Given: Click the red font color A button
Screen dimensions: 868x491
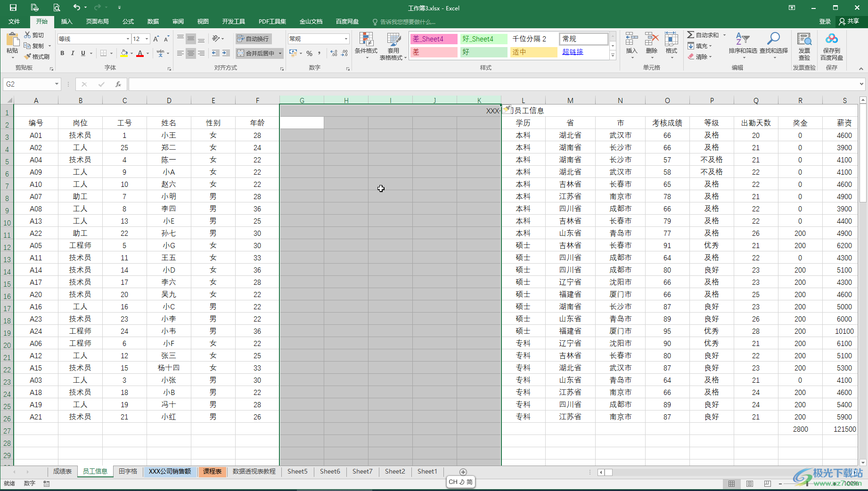Looking at the screenshot, I should click(140, 53).
